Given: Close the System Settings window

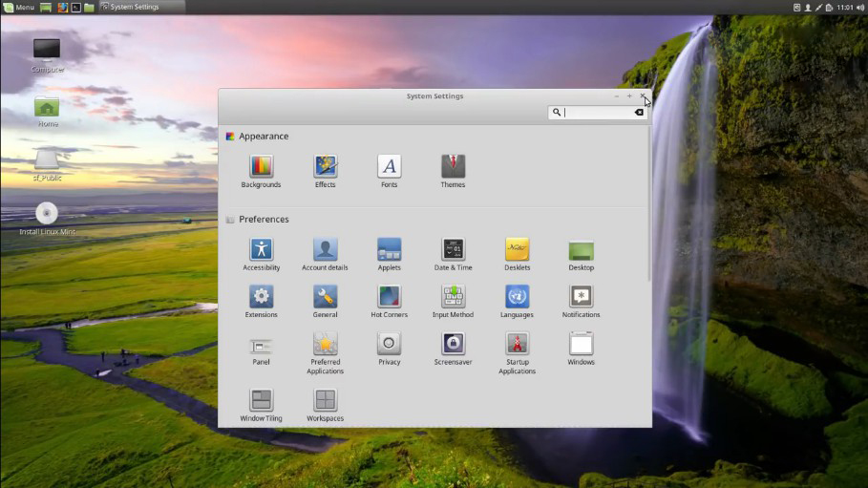Looking at the screenshot, I should [x=642, y=95].
